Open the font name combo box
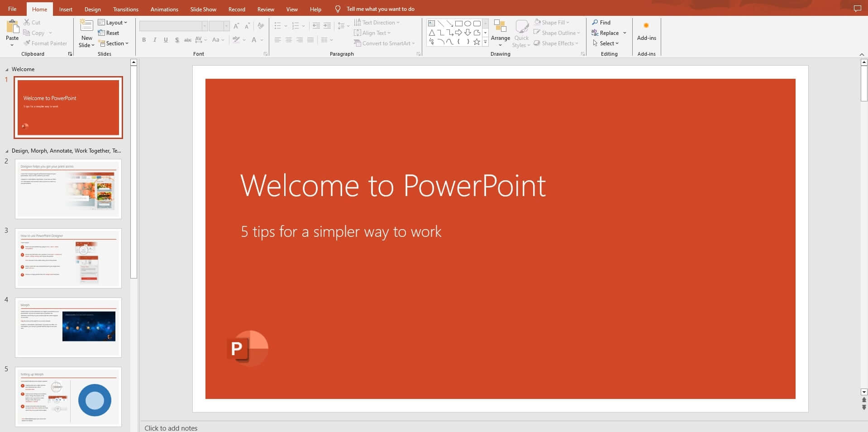This screenshot has height=432, width=868. click(x=173, y=26)
